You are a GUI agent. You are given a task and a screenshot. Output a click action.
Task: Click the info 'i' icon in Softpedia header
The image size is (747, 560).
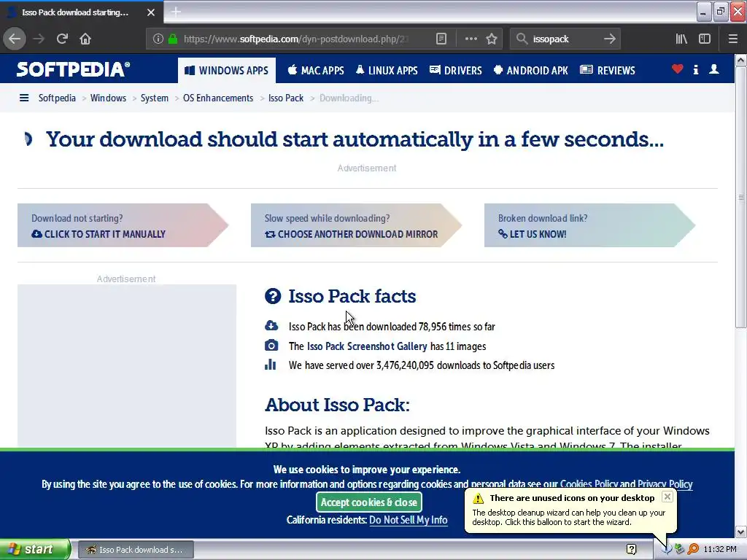695,70
